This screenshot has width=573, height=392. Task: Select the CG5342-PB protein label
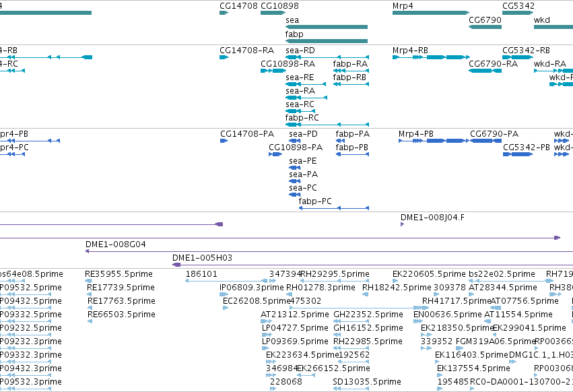click(527, 148)
